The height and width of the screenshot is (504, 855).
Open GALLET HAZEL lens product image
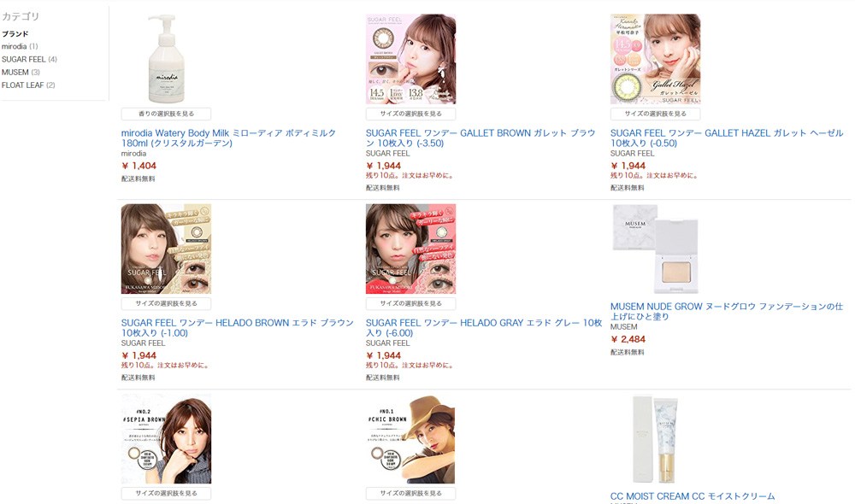(x=655, y=59)
